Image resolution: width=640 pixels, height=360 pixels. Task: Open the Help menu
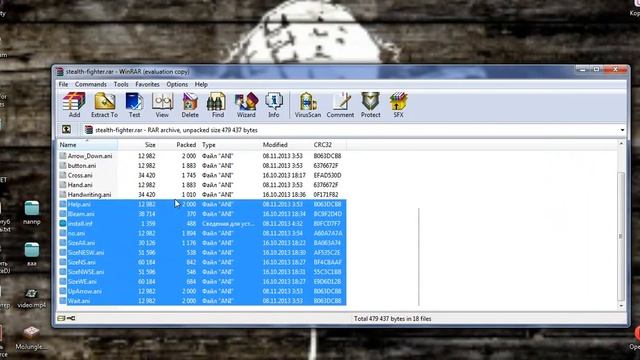[x=201, y=84]
